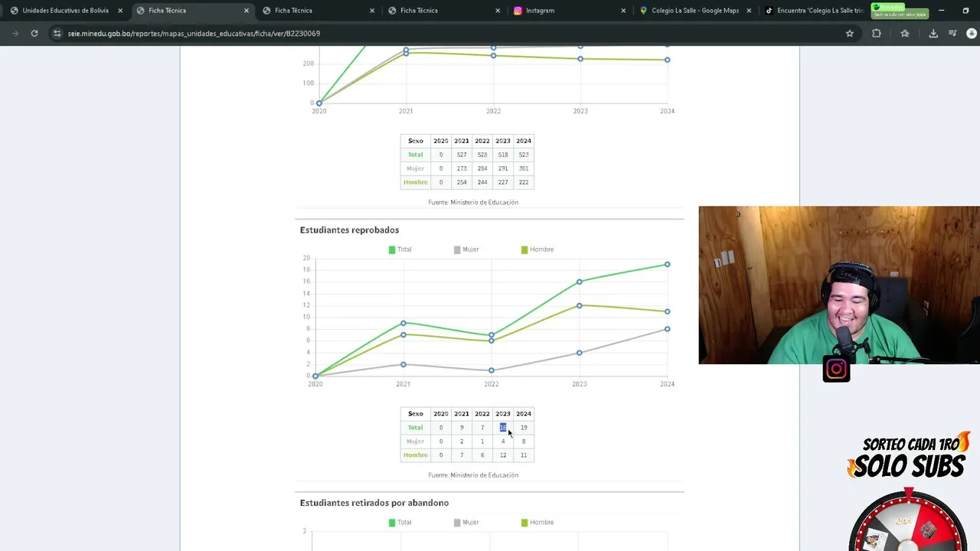Click the forward navigation arrow
This screenshot has width=980, height=551.
pos(15,34)
